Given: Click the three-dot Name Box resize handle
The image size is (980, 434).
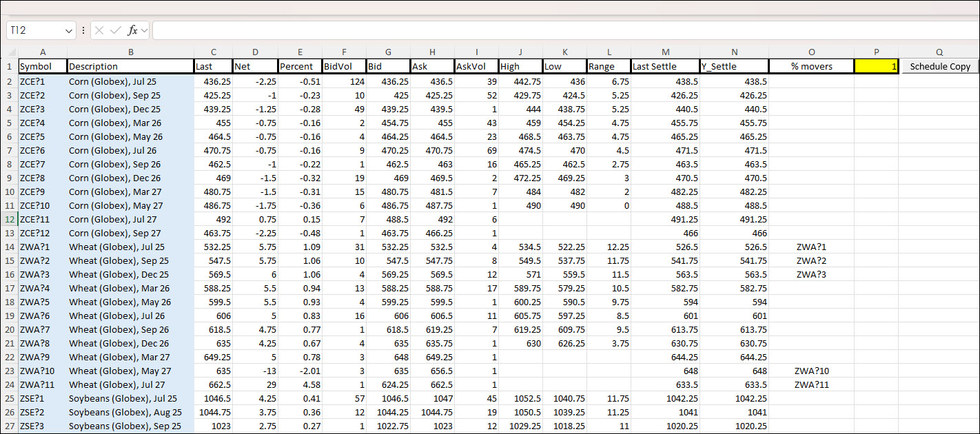Looking at the screenshot, I should tap(83, 30).
